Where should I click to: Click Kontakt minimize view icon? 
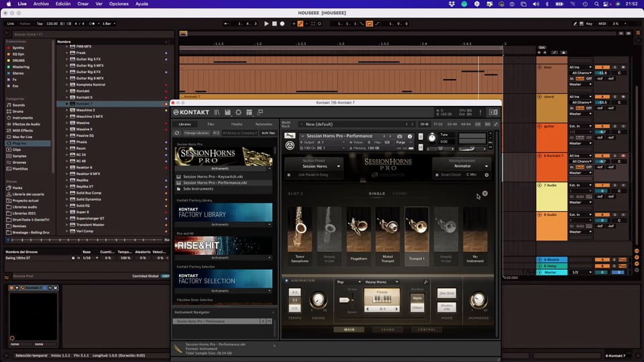[260, 112]
